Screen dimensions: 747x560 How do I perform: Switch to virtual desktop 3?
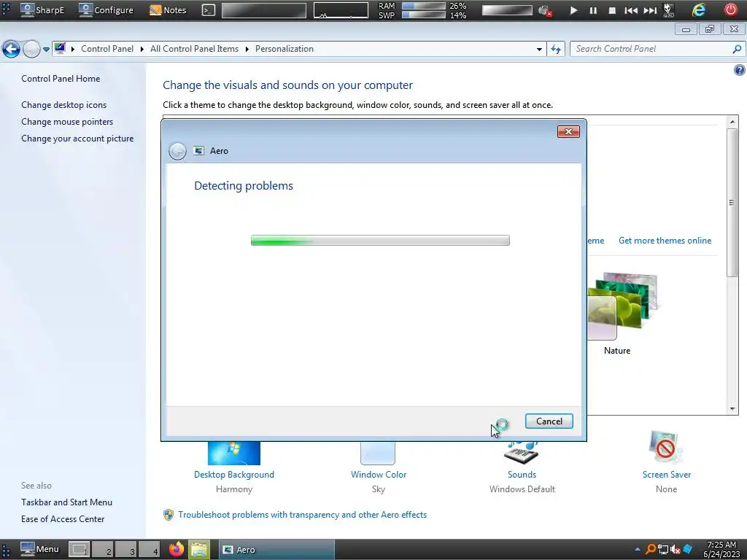pyautogui.click(x=125, y=550)
